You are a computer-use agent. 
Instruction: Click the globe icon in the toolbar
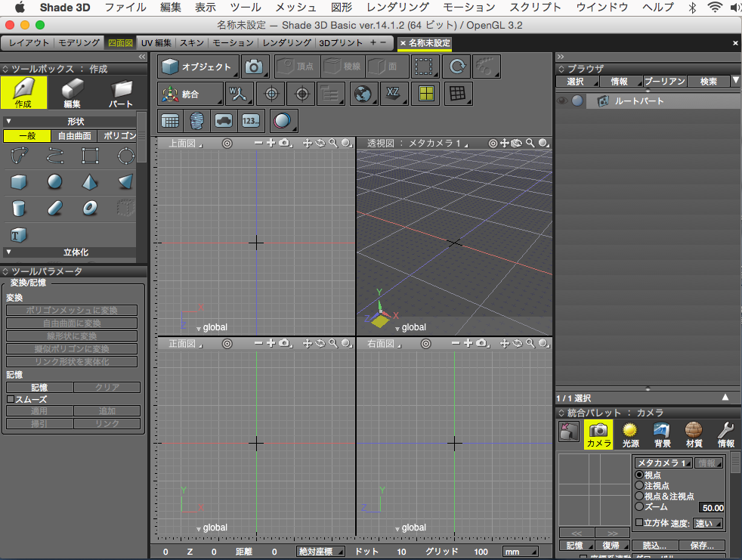[x=363, y=94]
